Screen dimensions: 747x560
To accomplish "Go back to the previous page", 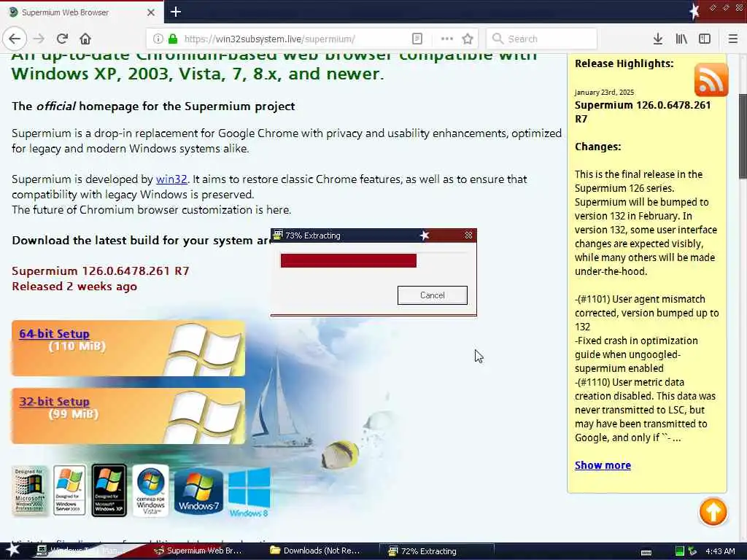I will (x=15, y=39).
